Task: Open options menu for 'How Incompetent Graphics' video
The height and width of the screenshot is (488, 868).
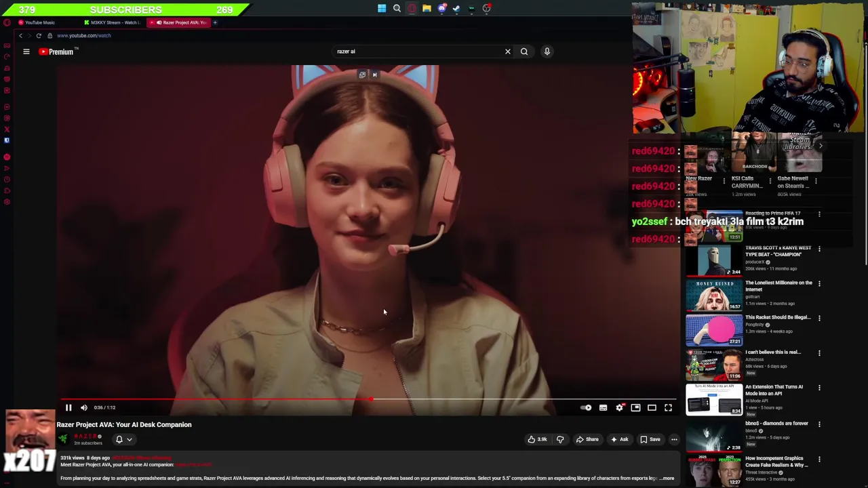Action: (819, 459)
